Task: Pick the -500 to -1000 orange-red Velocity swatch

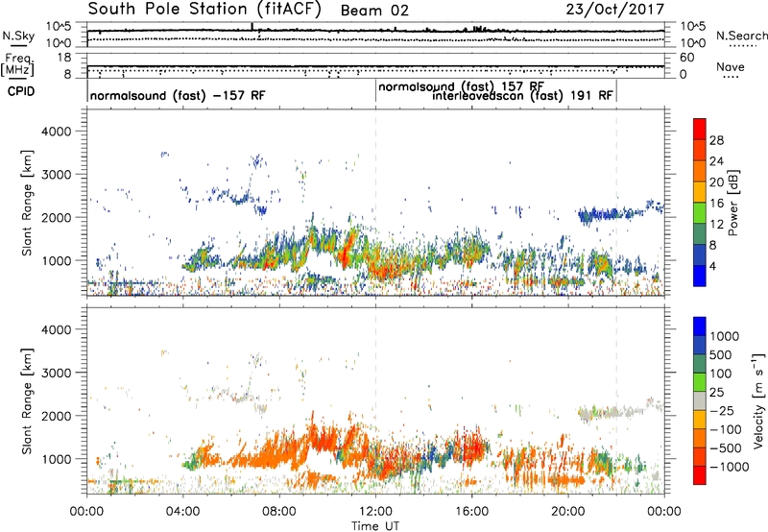Action: point(700,457)
